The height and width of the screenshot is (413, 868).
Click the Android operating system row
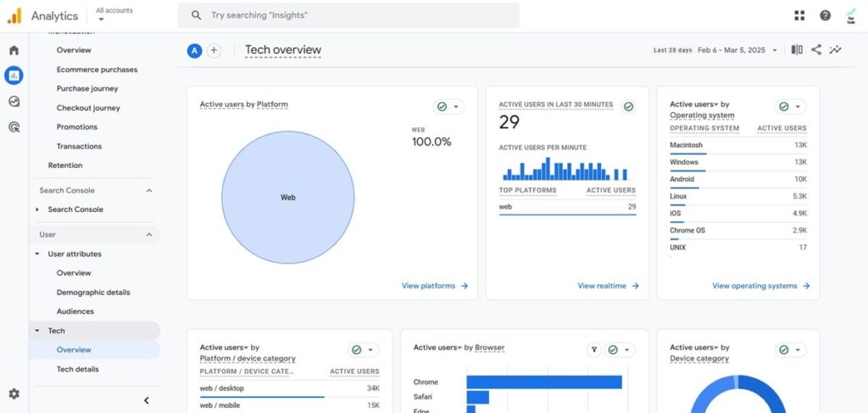pyautogui.click(x=738, y=180)
